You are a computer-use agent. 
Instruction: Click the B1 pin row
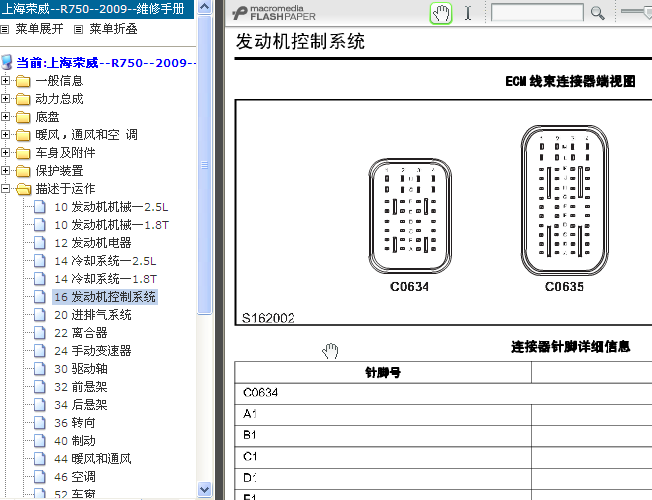coord(443,436)
